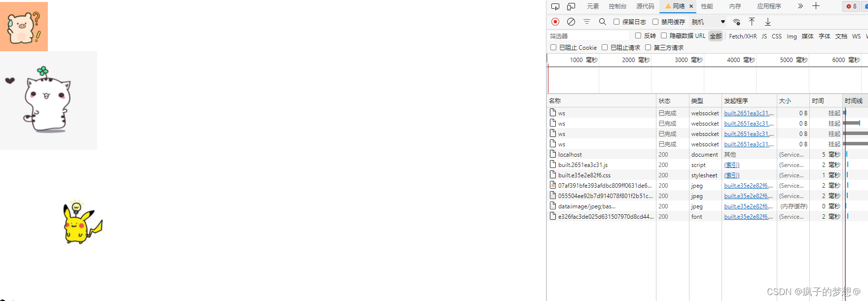Open the (索引) initiator link of built.e35e2e82f6.css
Image resolution: width=868 pixels, height=301 pixels.
point(732,175)
